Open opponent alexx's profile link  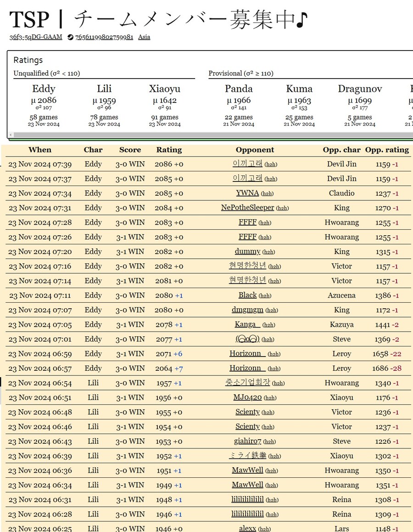[x=247, y=529]
